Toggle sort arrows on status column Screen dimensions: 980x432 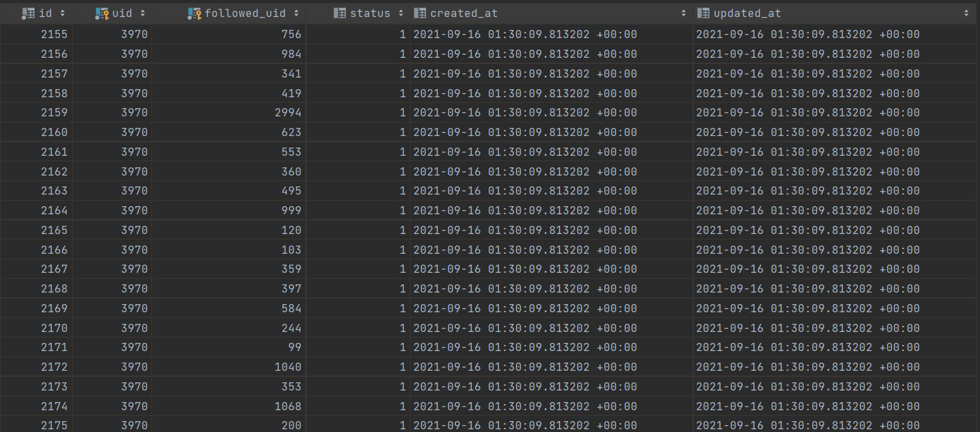(x=400, y=13)
